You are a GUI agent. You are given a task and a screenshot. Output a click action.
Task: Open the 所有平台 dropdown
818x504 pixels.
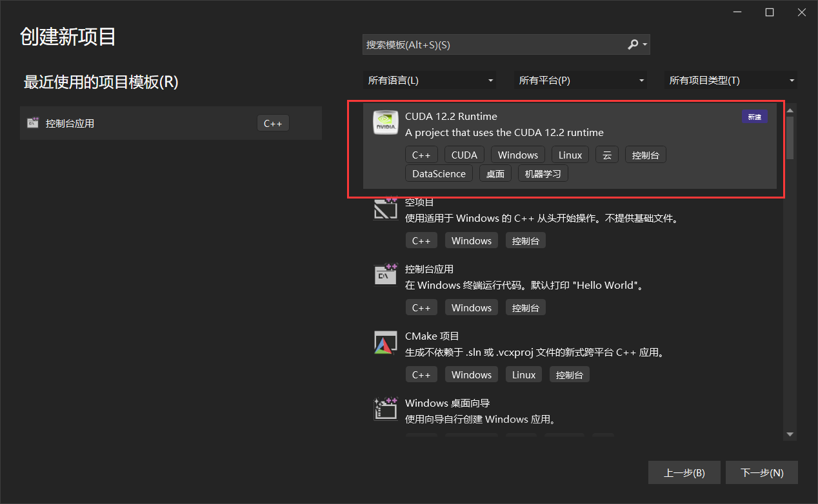(x=580, y=80)
